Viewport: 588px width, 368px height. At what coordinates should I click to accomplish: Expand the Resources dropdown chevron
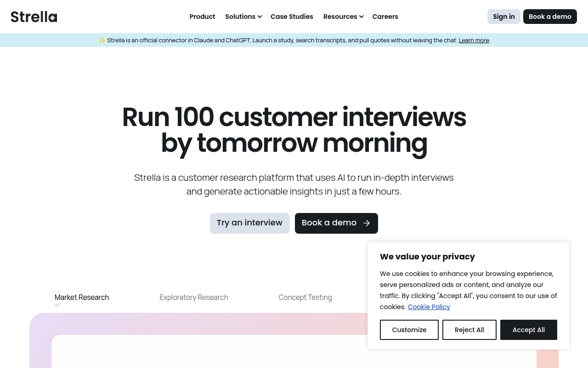362,17
